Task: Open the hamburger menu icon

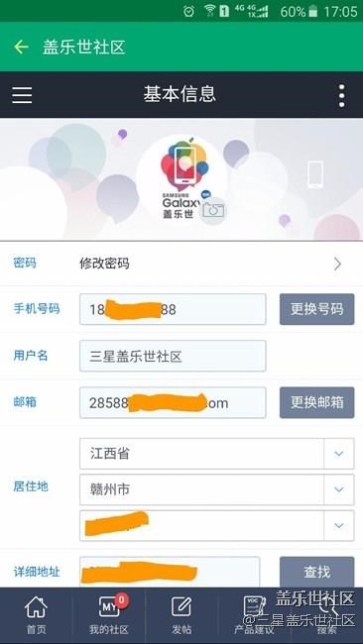Action: tap(22, 95)
